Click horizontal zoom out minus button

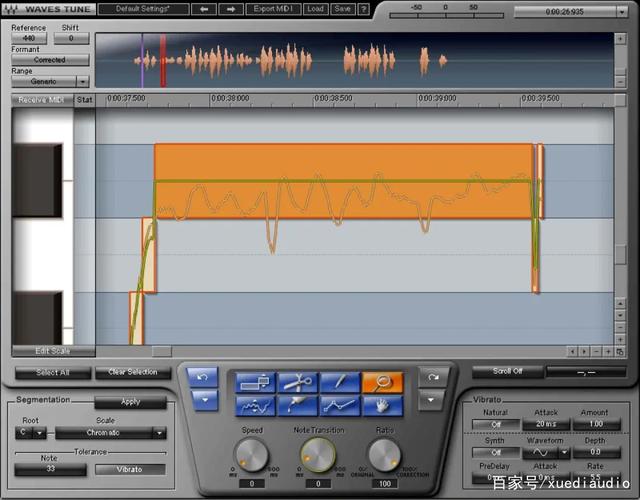click(x=596, y=351)
